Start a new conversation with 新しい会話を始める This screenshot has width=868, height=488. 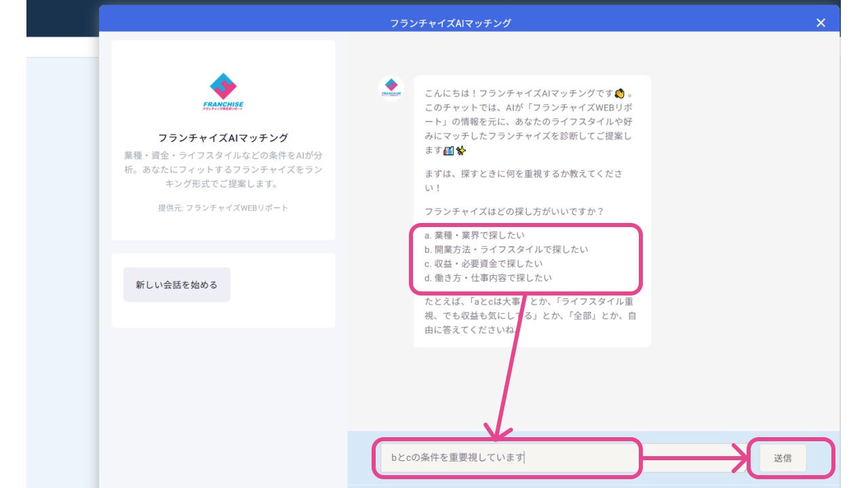(176, 285)
